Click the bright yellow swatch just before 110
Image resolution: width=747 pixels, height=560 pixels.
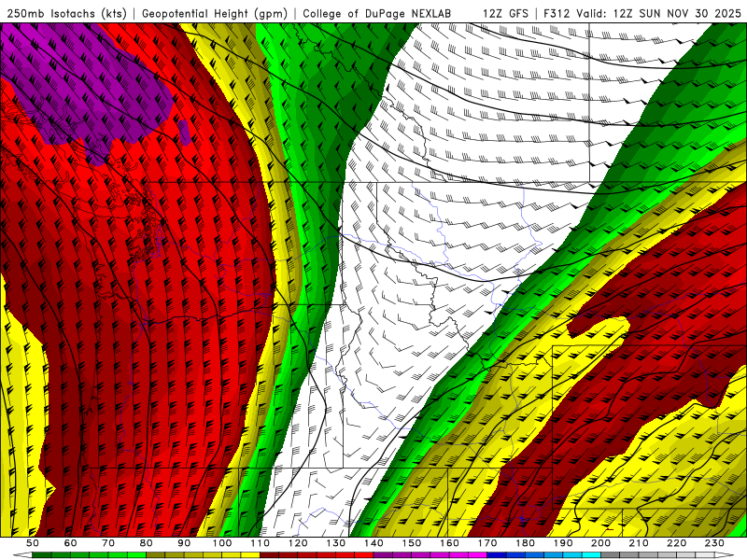[x=250, y=555]
